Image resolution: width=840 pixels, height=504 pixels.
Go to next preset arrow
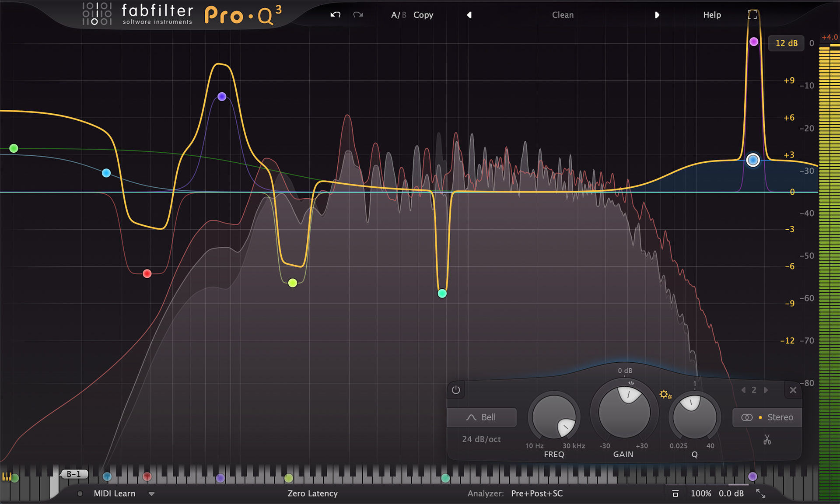(x=657, y=15)
